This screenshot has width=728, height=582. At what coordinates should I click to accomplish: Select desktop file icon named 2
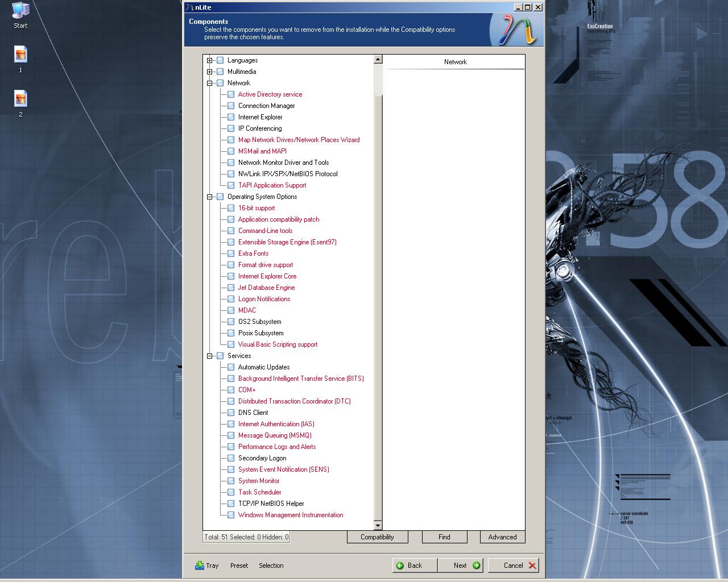click(x=20, y=103)
